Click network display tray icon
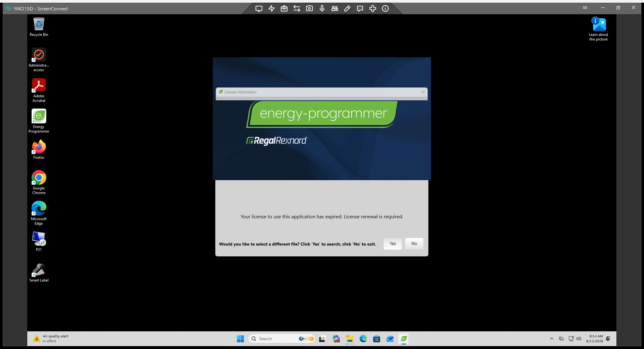Screen dimensions: 644x349 click(571, 339)
